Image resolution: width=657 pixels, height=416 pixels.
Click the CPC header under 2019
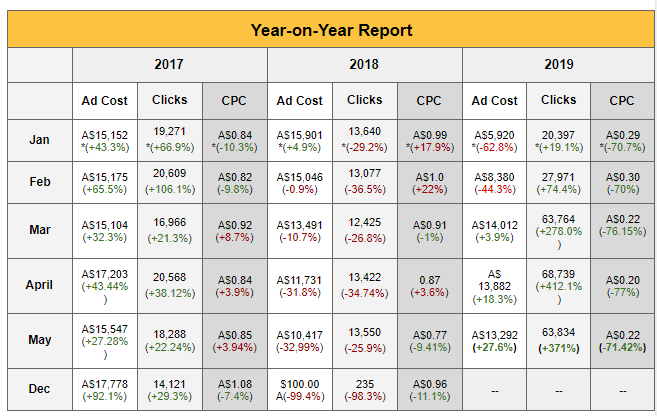[622, 101]
